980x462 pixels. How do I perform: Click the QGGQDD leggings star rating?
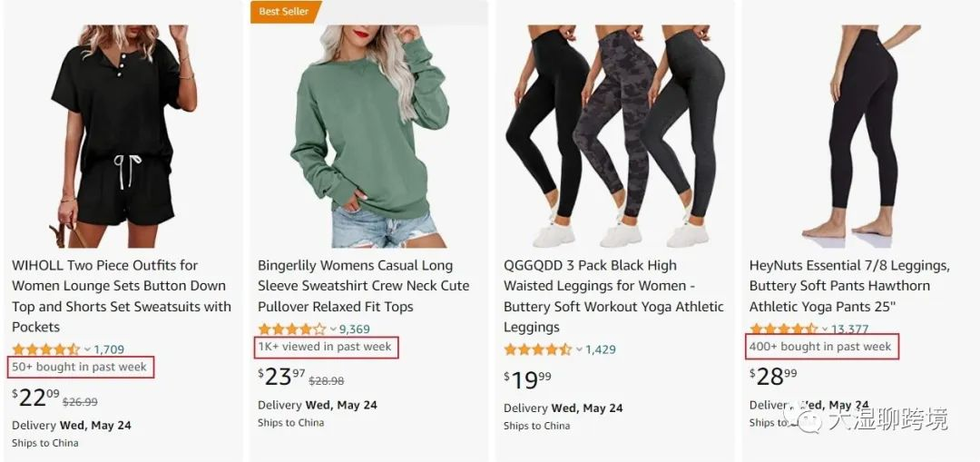[537, 349]
